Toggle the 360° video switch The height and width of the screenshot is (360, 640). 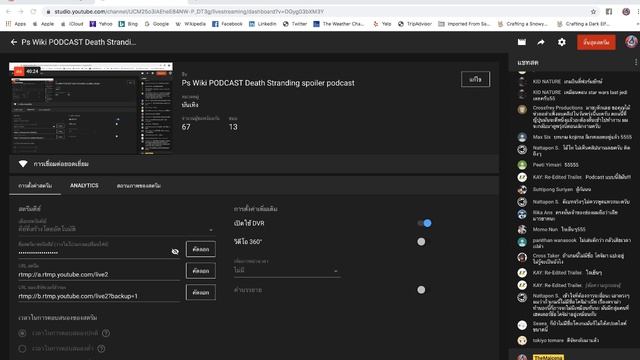[421, 242]
